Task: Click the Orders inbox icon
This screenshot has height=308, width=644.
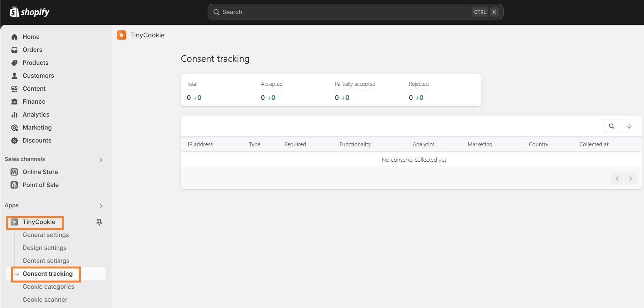Action: coord(14,50)
